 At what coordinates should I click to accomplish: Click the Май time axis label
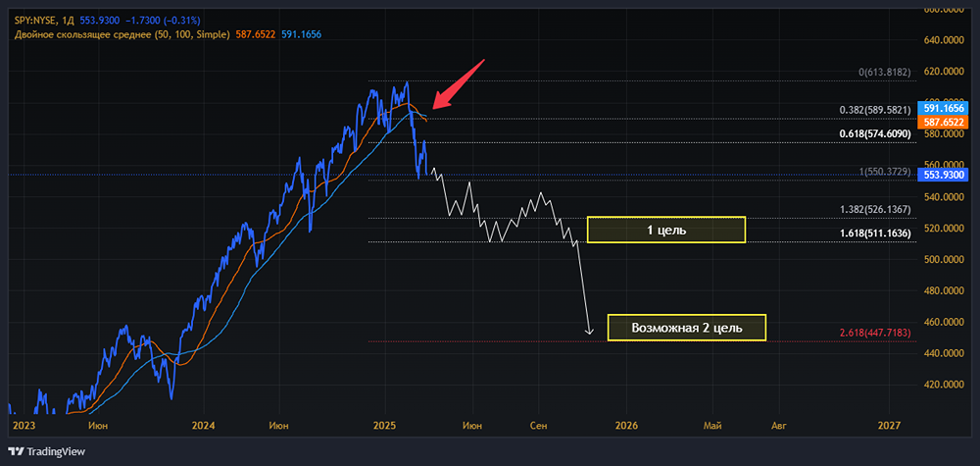tap(712, 426)
